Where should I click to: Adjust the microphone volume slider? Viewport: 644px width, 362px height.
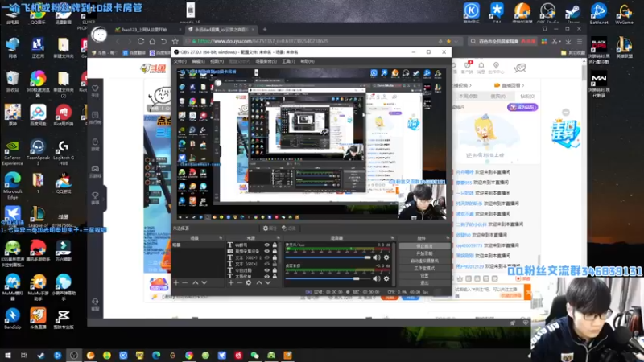pos(328,257)
